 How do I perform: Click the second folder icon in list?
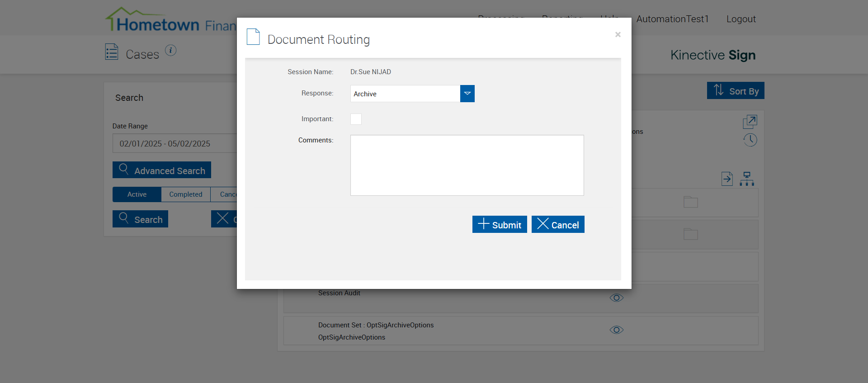pyautogui.click(x=690, y=234)
